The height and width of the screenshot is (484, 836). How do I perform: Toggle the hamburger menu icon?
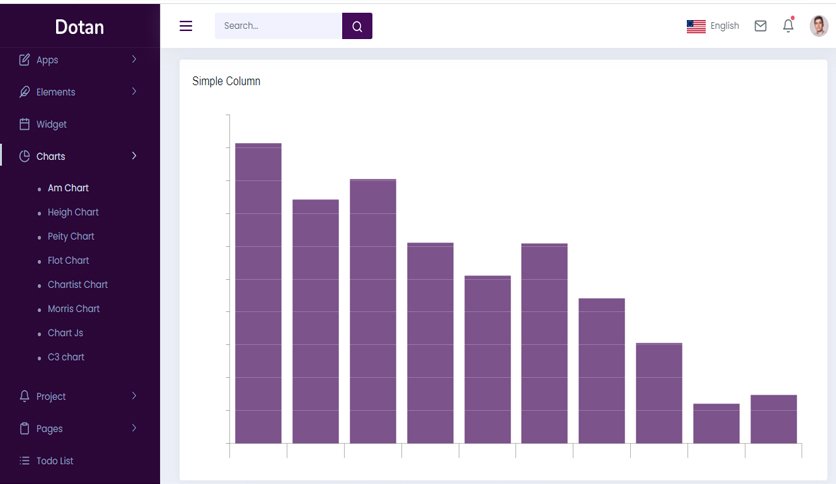(186, 26)
